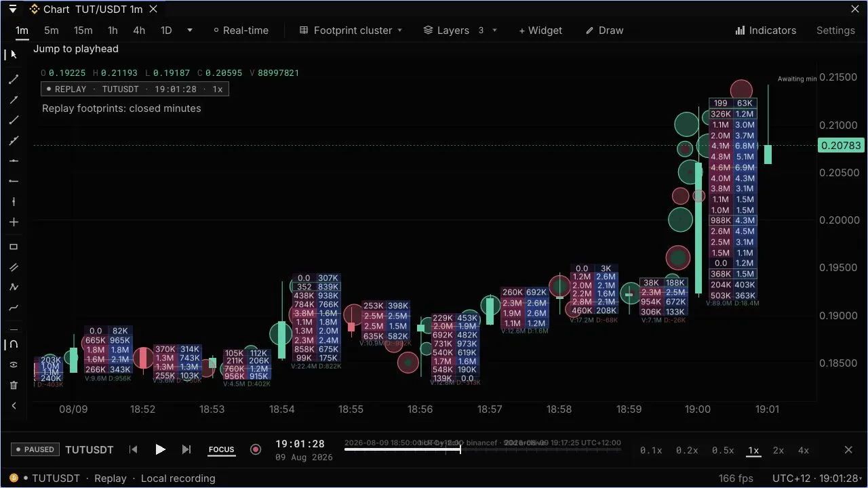This screenshot has height=488, width=868.
Task: Open Indicators panel
Action: click(x=766, y=30)
